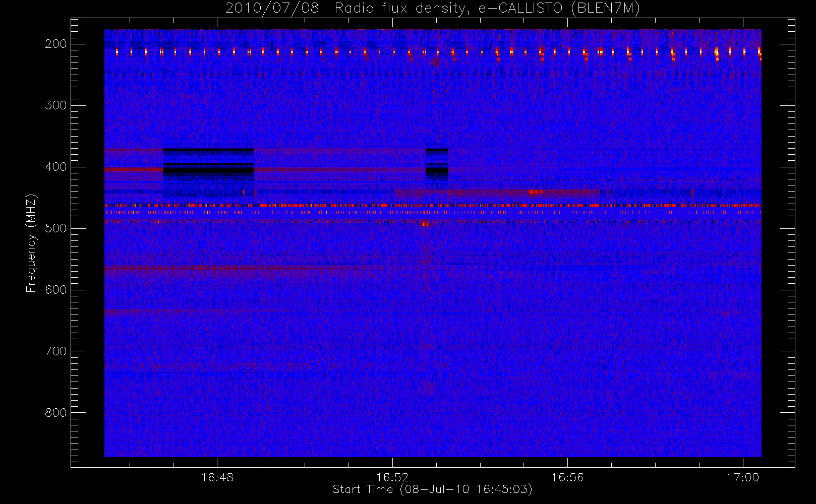Click the 500 frequency tick label

click(x=55, y=228)
